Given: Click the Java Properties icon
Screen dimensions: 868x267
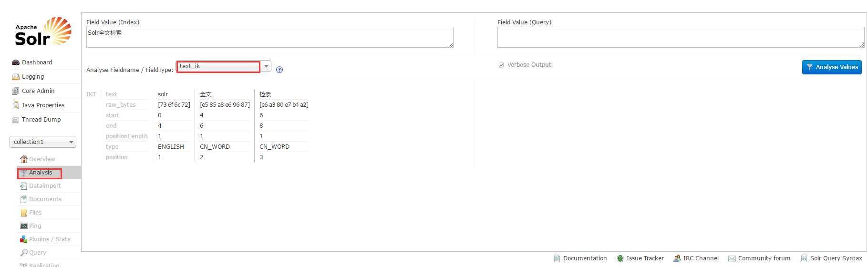Looking at the screenshot, I should (x=16, y=105).
